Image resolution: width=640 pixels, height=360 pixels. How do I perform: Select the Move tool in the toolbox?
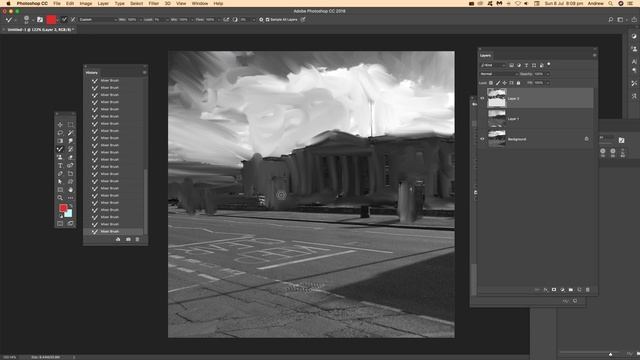click(x=60, y=124)
